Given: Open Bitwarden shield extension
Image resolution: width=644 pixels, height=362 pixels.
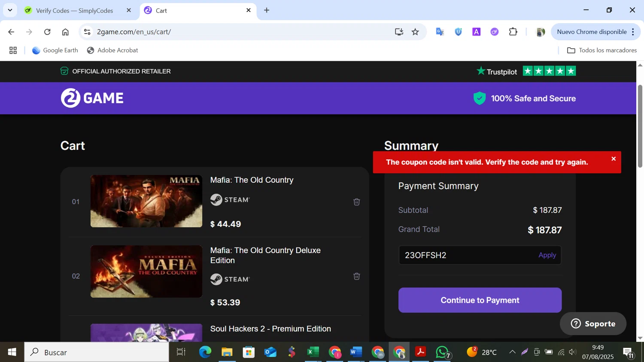Looking at the screenshot, I should 458,32.
